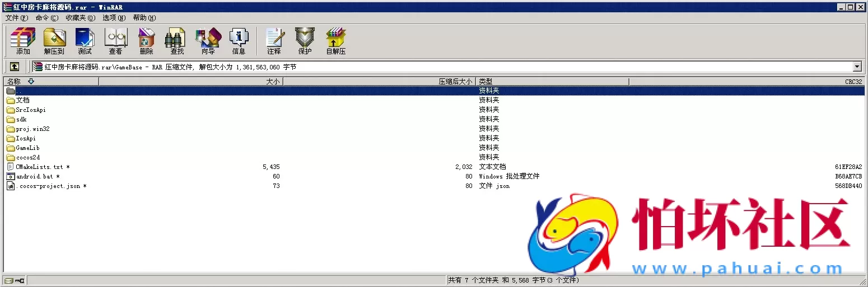This screenshot has width=868, height=287.
Task: Select the GameLib folder icon
Action: coord(11,148)
